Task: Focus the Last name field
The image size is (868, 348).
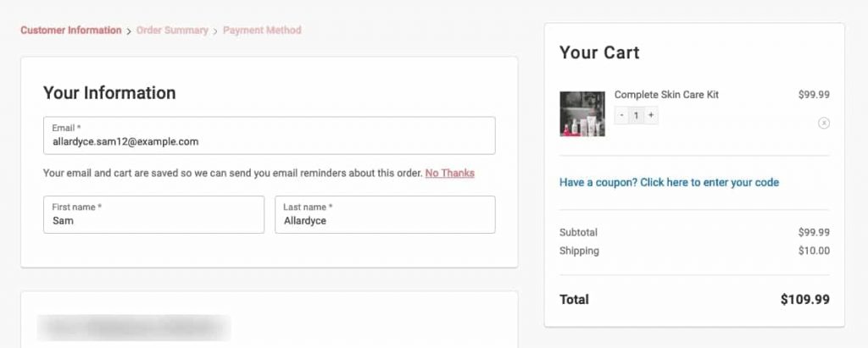Action: pyautogui.click(x=385, y=215)
